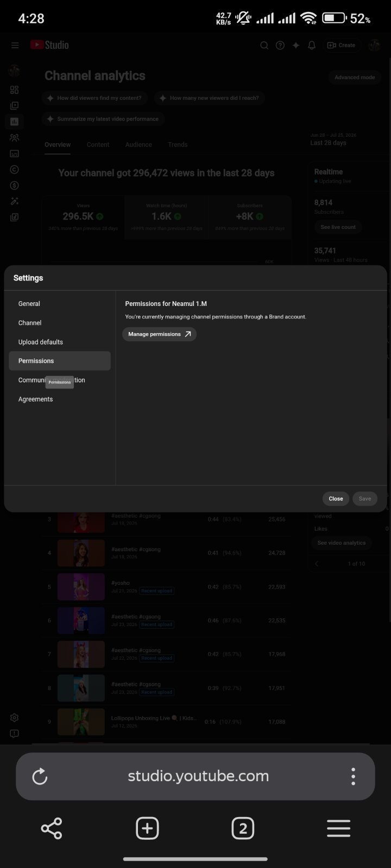
Task: Click the sparkle Ask Studio icon in header
Action: click(x=296, y=46)
